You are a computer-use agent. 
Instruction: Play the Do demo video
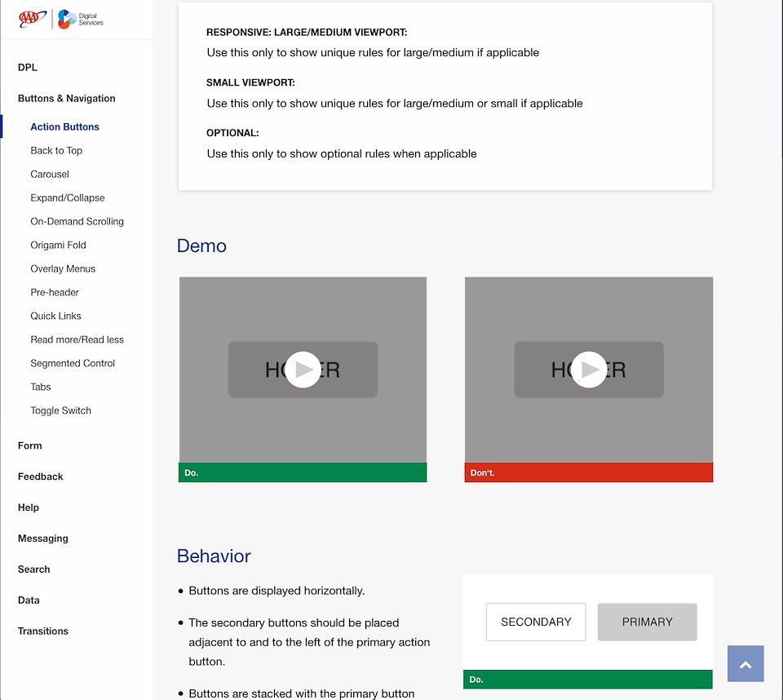pos(303,370)
